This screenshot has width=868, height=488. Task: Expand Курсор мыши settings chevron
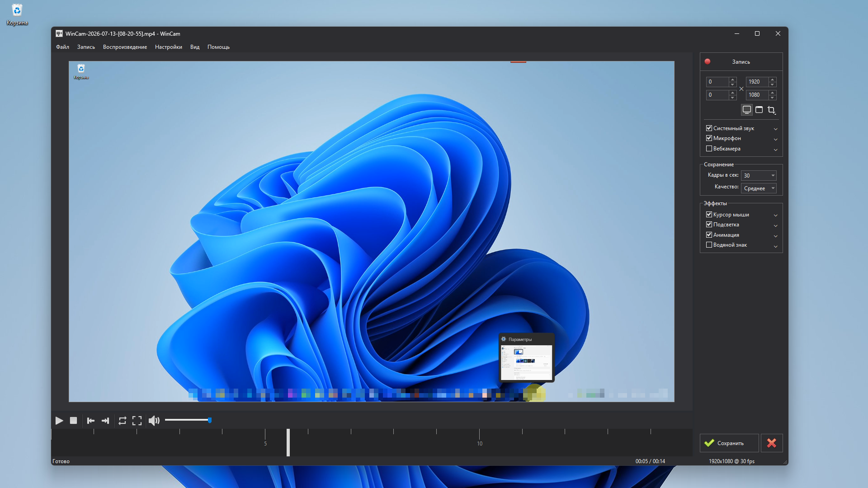(776, 215)
